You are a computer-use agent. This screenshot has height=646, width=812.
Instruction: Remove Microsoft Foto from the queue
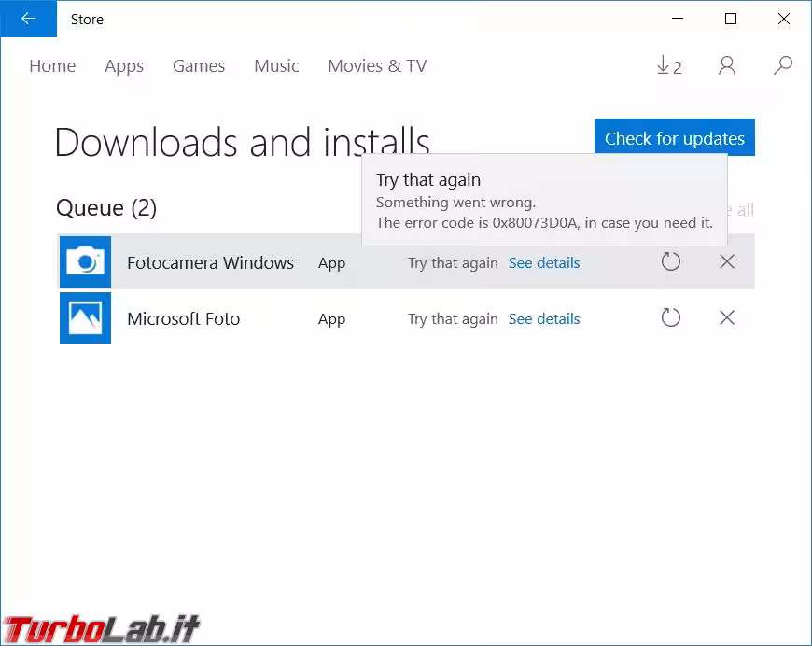[x=727, y=318]
